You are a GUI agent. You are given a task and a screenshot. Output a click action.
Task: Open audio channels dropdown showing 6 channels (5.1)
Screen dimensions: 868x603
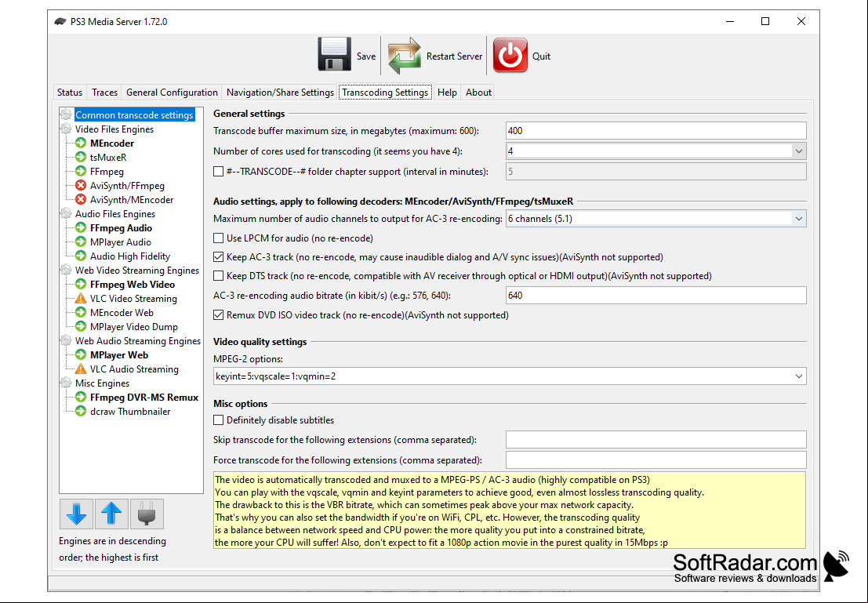798,219
